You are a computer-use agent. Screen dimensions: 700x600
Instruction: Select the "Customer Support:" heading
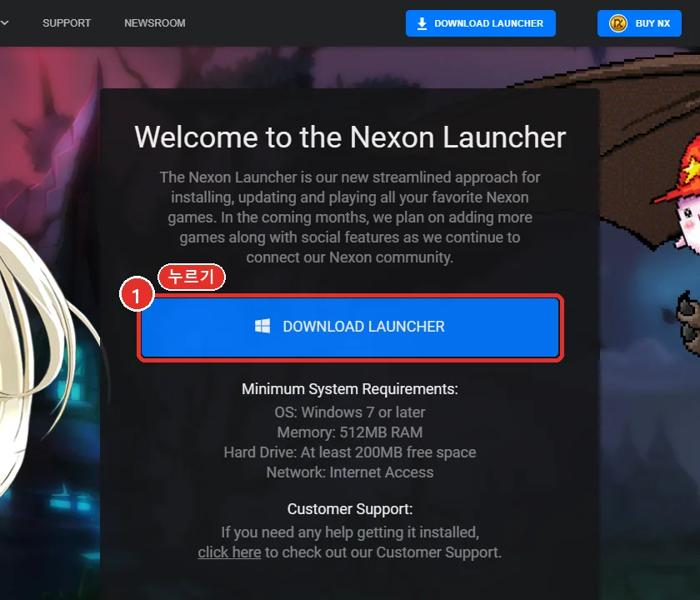click(x=350, y=509)
